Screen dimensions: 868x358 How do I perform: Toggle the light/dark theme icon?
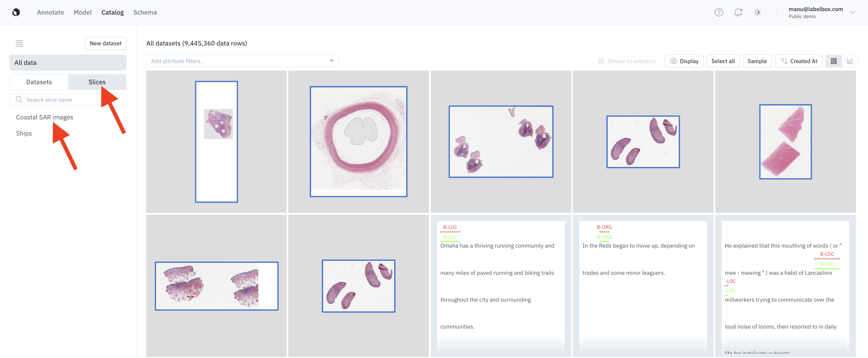(757, 13)
